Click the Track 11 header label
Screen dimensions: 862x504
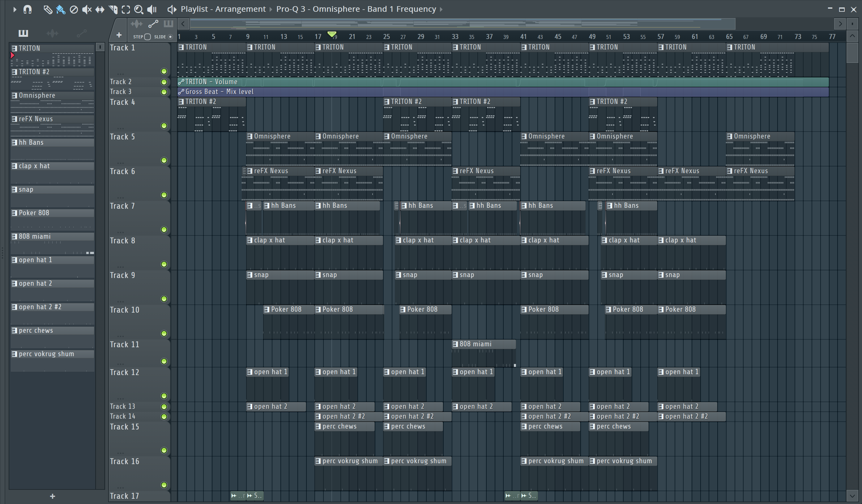(125, 344)
